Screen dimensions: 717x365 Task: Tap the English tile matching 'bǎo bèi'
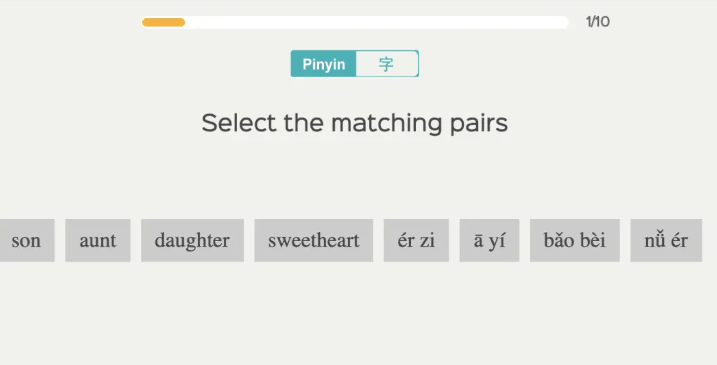tap(314, 241)
